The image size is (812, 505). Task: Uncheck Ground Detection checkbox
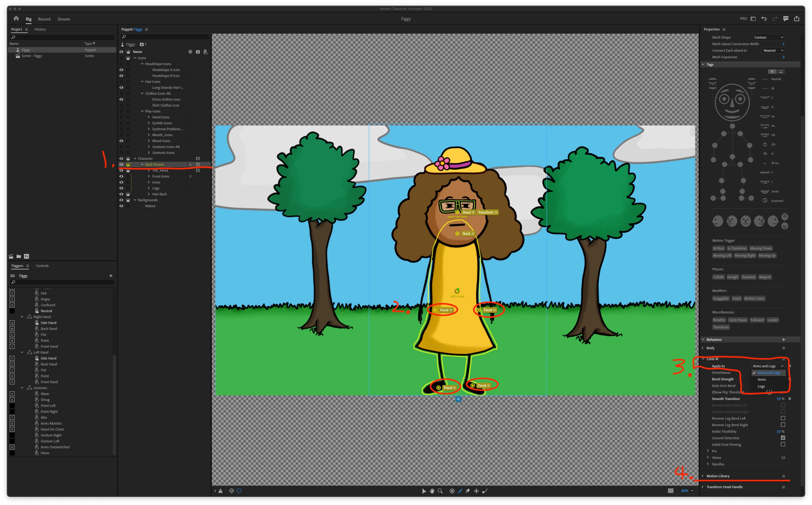(783, 438)
